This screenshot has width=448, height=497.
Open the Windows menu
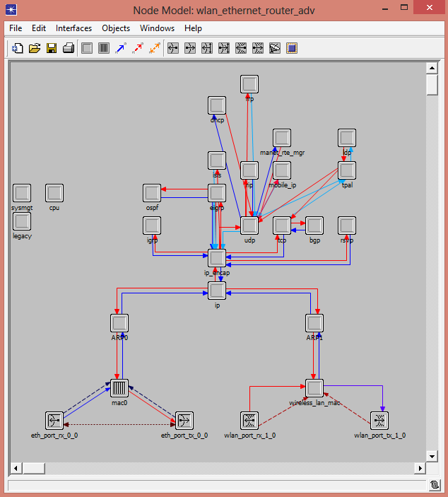coord(157,28)
